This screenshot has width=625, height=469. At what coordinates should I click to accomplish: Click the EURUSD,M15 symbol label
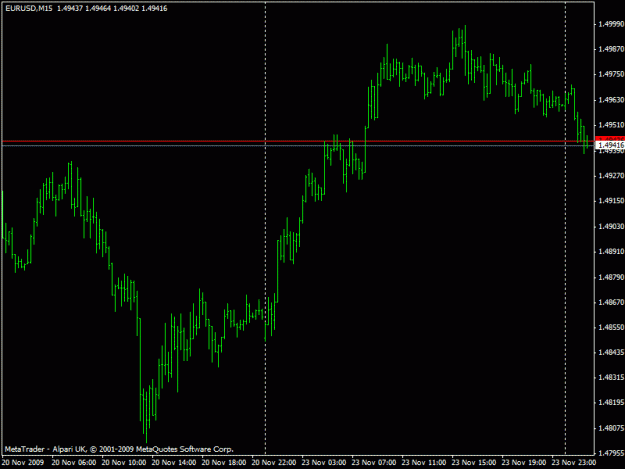click(x=29, y=8)
